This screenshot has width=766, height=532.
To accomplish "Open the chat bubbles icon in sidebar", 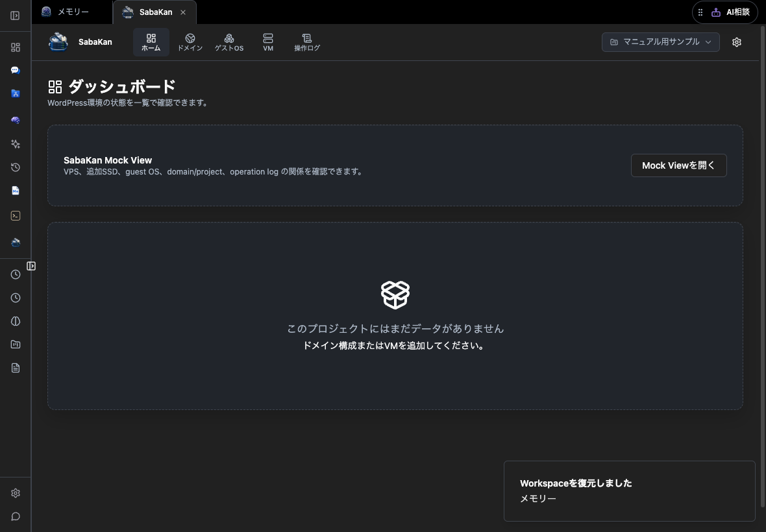I will [15, 70].
